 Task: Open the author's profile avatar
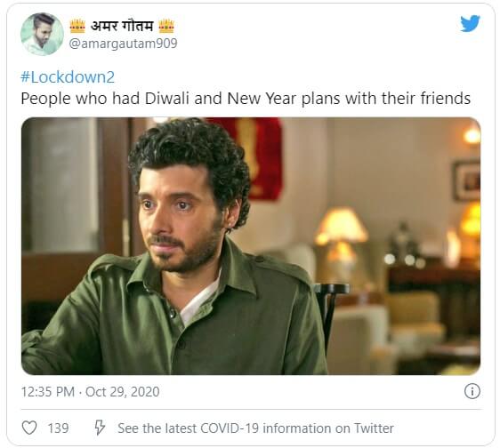(x=42, y=34)
